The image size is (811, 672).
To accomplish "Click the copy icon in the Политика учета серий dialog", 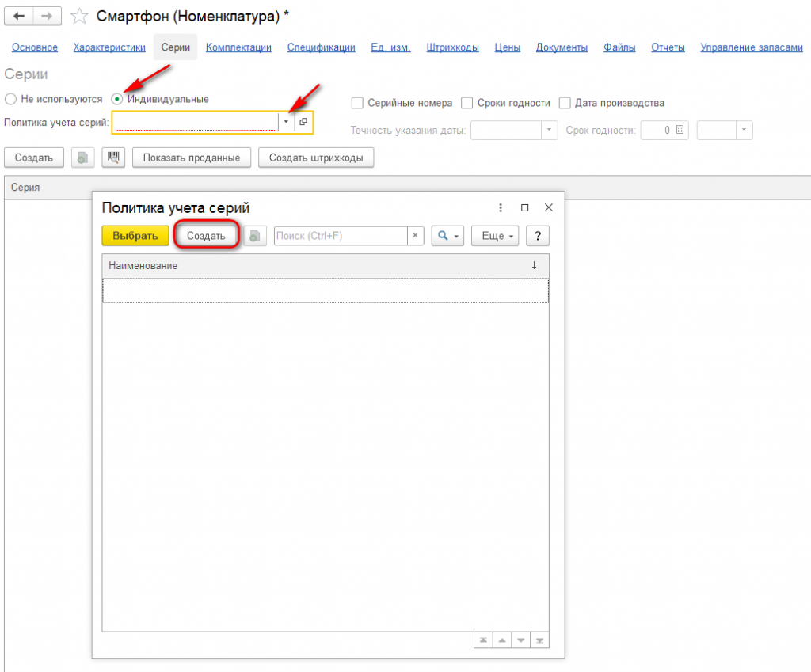I will (x=255, y=236).
